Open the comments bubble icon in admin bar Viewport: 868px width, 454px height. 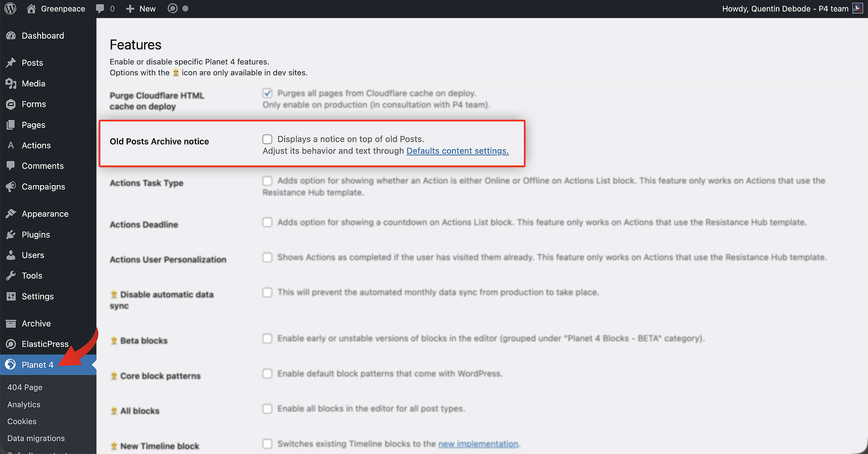point(100,8)
